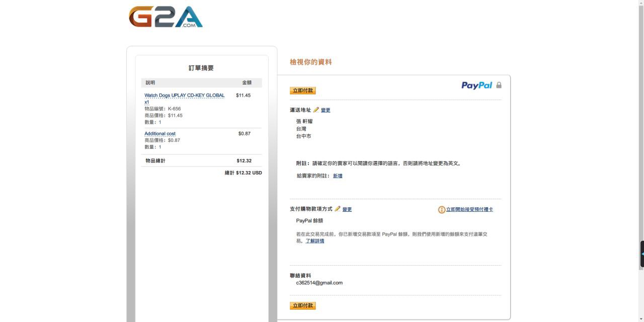Image resolution: width=644 pixels, height=322 pixels.
Task: Click the 物品總計 subtotal row
Action: (x=201, y=160)
